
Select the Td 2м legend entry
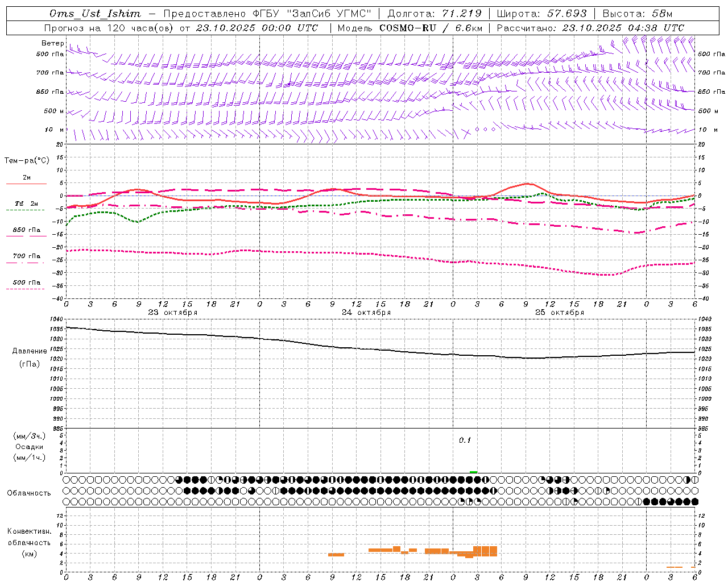27,203
